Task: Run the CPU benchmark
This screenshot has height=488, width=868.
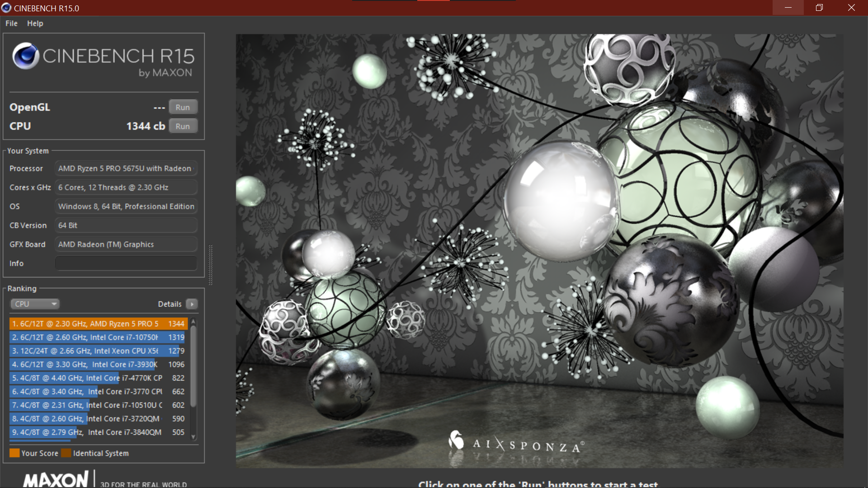Action: [183, 126]
